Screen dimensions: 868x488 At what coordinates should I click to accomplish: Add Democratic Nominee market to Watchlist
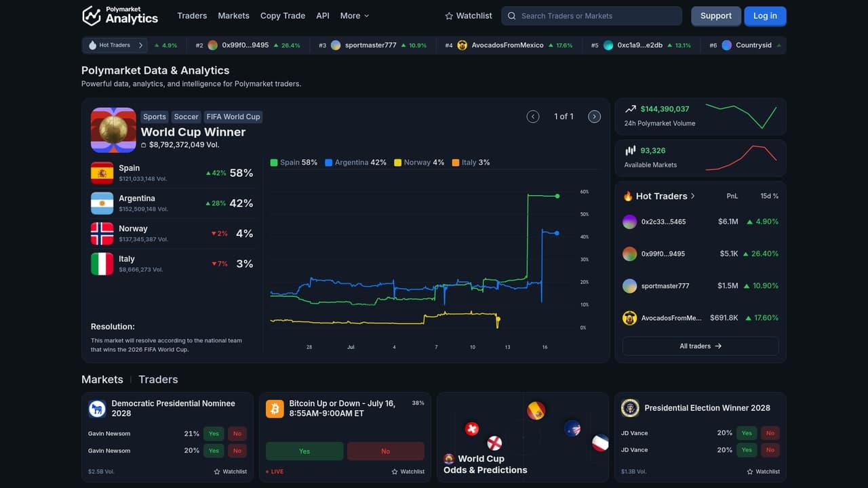click(231, 471)
